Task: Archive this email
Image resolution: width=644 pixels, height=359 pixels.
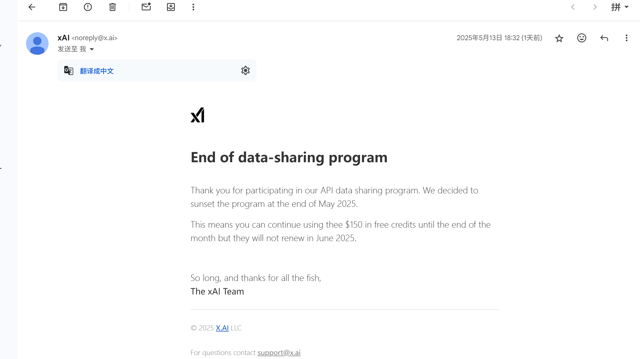Action: [x=63, y=7]
